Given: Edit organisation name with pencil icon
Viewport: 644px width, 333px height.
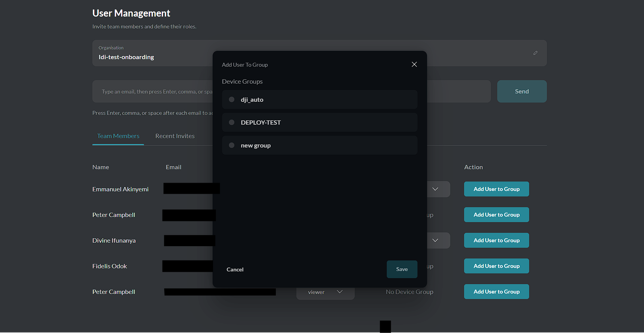Looking at the screenshot, I should pos(535,53).
